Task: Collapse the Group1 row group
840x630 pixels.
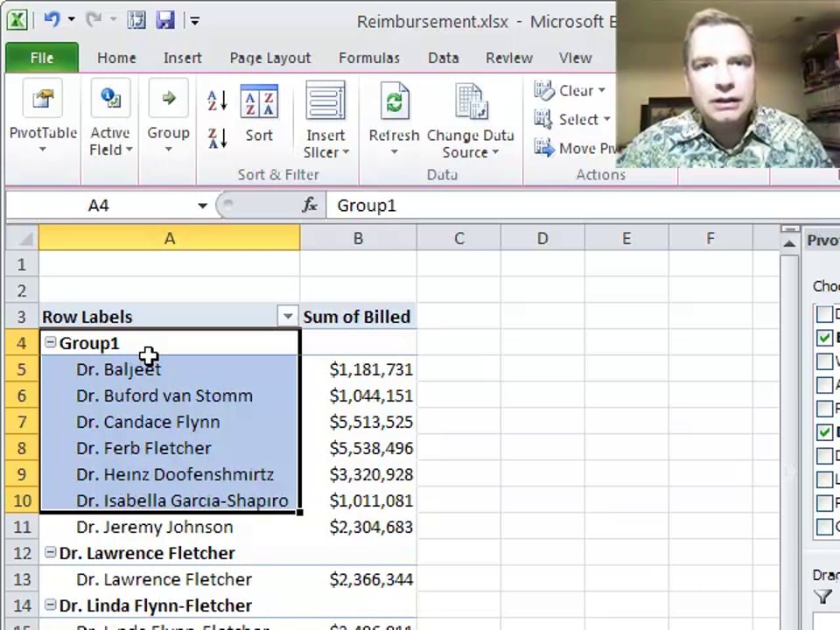Action: point(50,342)
